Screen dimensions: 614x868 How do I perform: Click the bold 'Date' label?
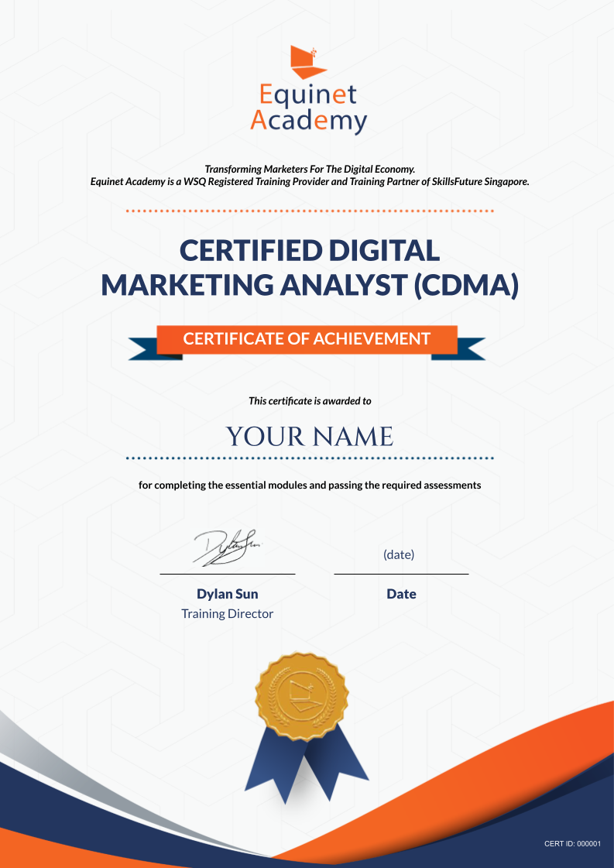401,594
